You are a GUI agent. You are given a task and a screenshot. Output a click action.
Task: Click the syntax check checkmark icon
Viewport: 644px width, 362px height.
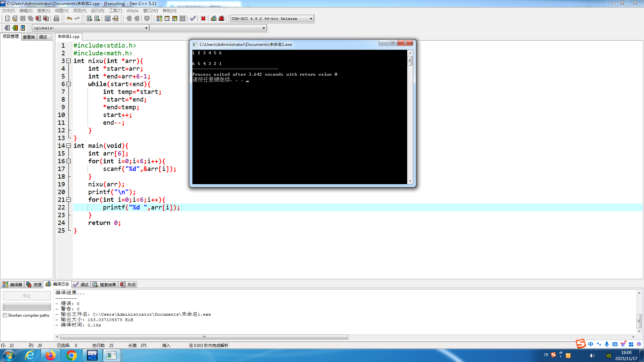(193, 18)
